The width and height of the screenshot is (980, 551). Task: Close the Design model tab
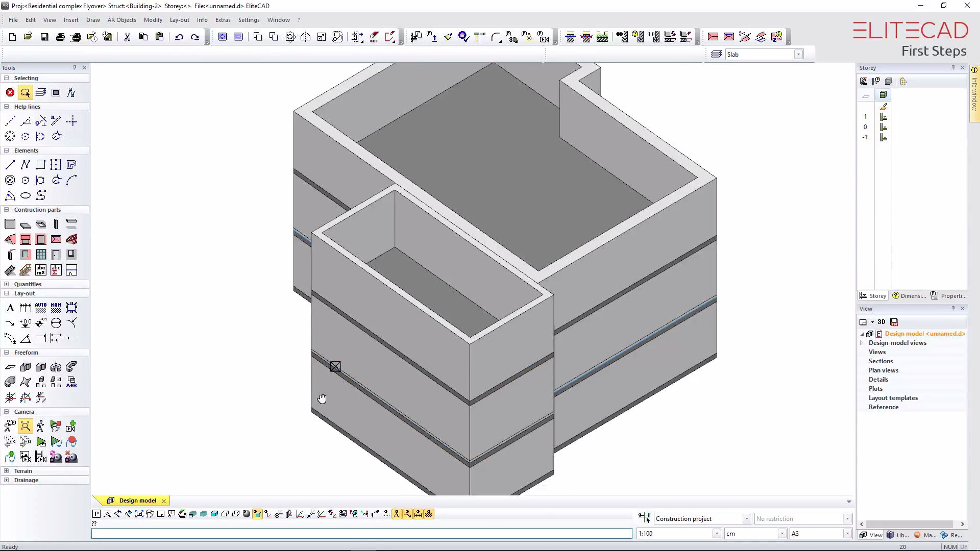163,501
